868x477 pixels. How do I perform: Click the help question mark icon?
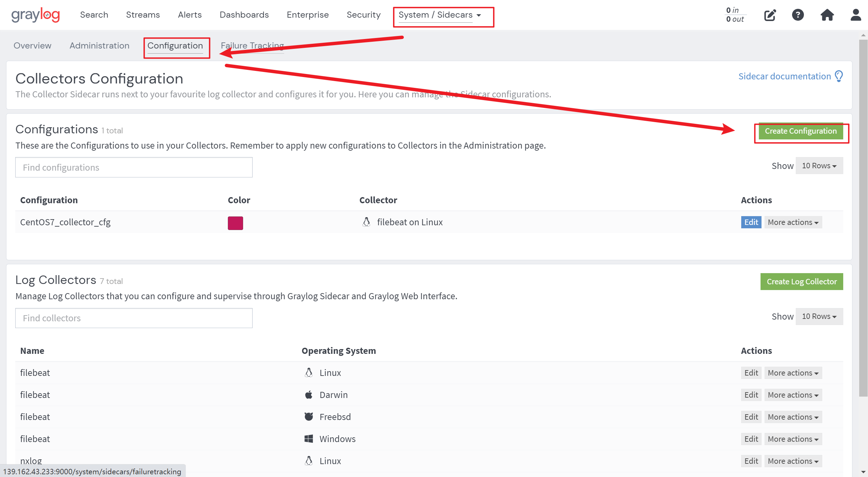797,15
